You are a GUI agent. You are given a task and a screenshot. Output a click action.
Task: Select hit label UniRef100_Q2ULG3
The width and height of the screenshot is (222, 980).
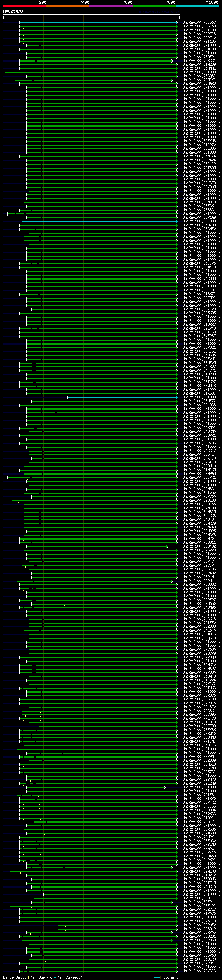click(x=199, y=501)
